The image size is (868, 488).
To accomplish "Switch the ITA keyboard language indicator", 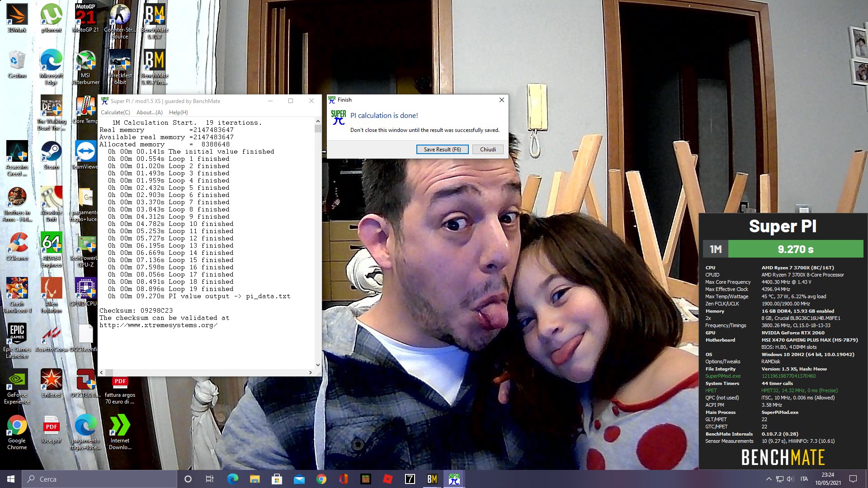I will tap(804, 479).
